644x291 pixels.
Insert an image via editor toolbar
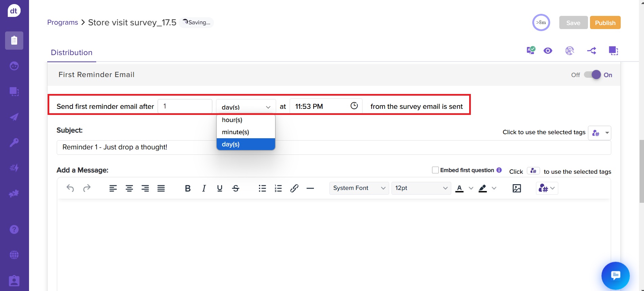coord(516,188)
